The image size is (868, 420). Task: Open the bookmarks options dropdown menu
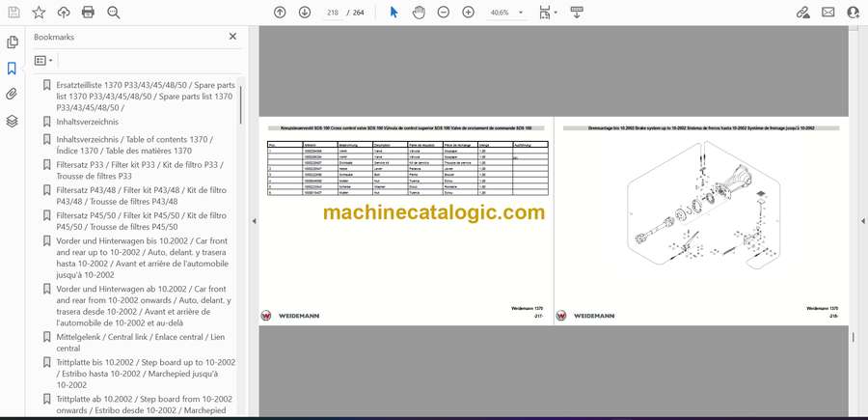tap(42, 60)
